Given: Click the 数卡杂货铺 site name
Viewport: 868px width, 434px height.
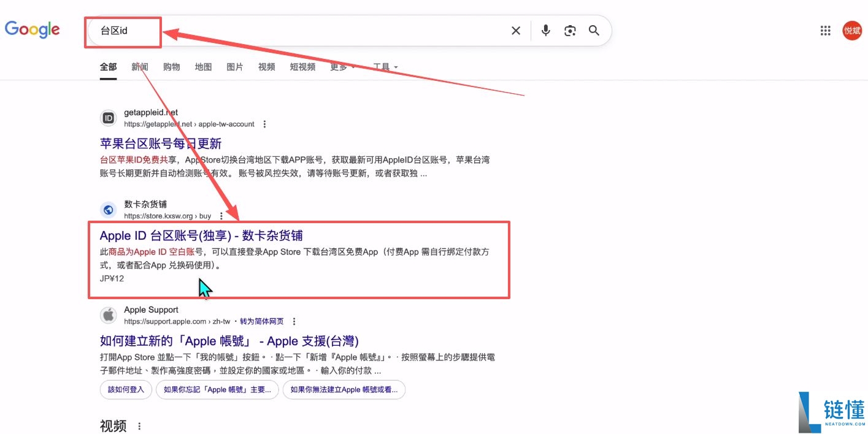Looking at the screenshot, I should tap(145, 204).
